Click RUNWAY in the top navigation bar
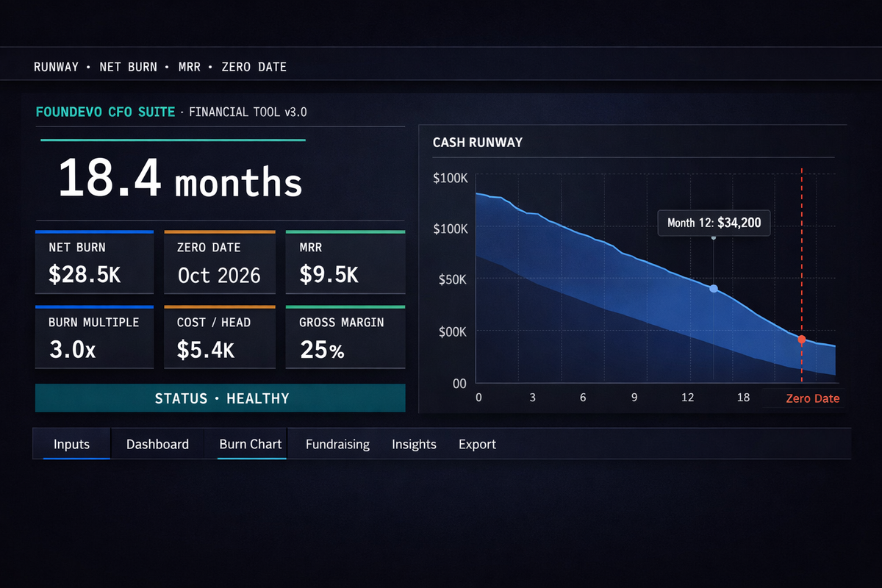Screen dimensions: 882x588 pos(56,66)
